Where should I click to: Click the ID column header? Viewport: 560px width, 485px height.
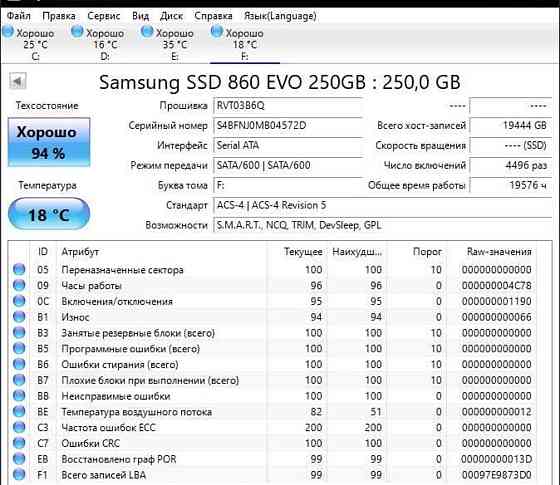(42, 252)
